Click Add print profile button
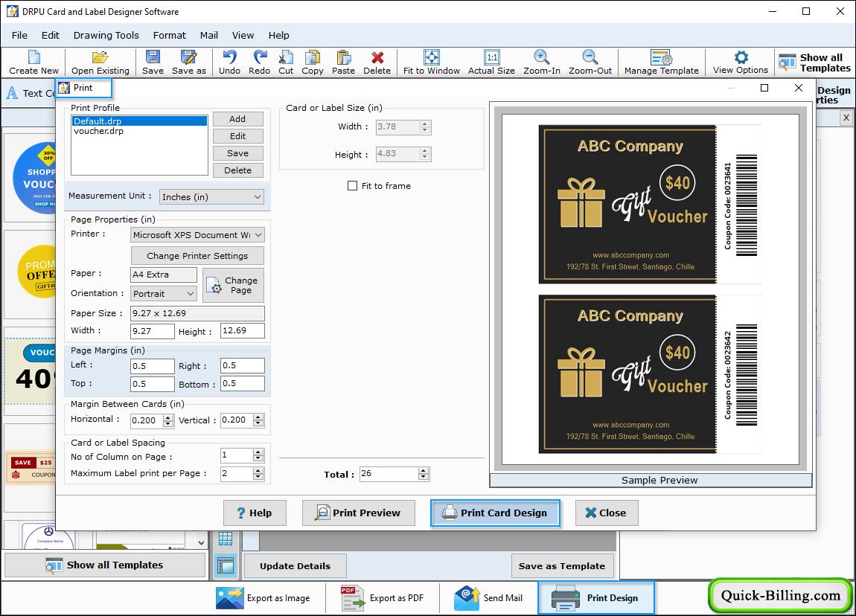 (237, 119)
